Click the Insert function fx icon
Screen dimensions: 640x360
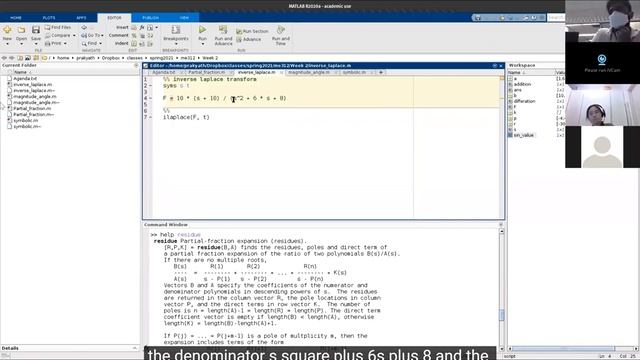point(142,27)
